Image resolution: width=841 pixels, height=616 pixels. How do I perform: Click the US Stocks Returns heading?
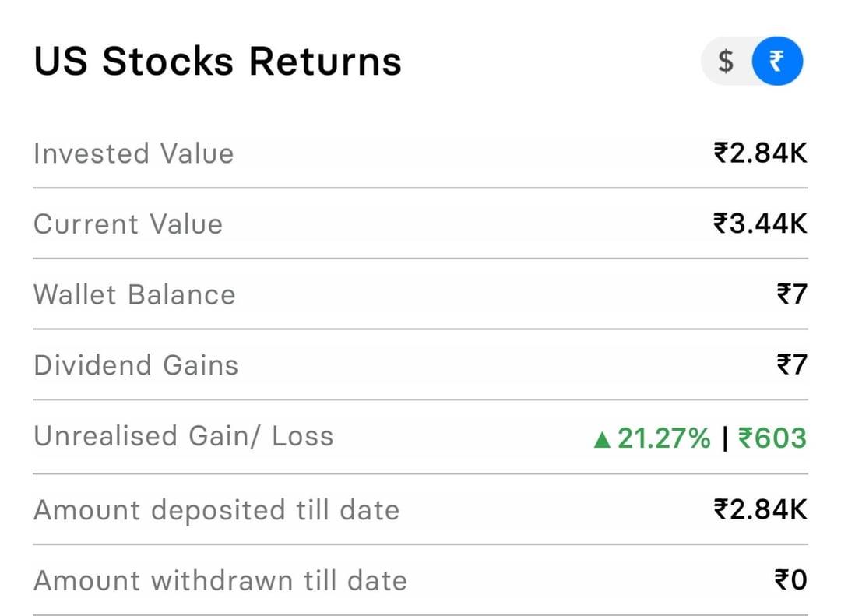[x=217, y=61]
